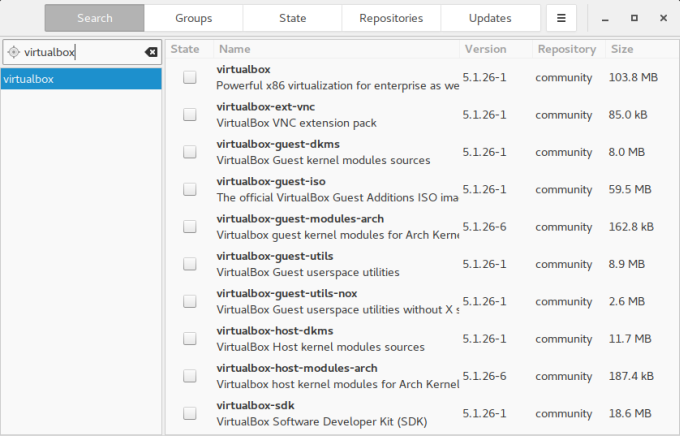
Task: Minimize the package manager window
Action: (x=605, y=18)
